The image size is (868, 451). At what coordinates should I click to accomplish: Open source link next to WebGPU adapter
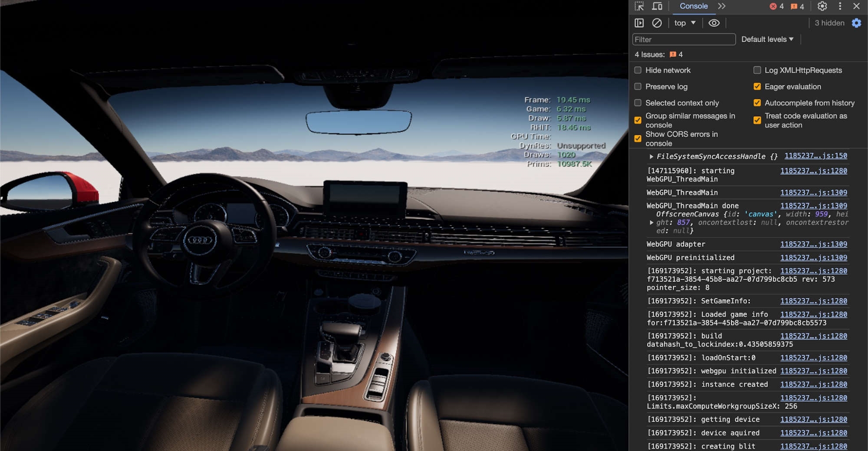[813, 244]
